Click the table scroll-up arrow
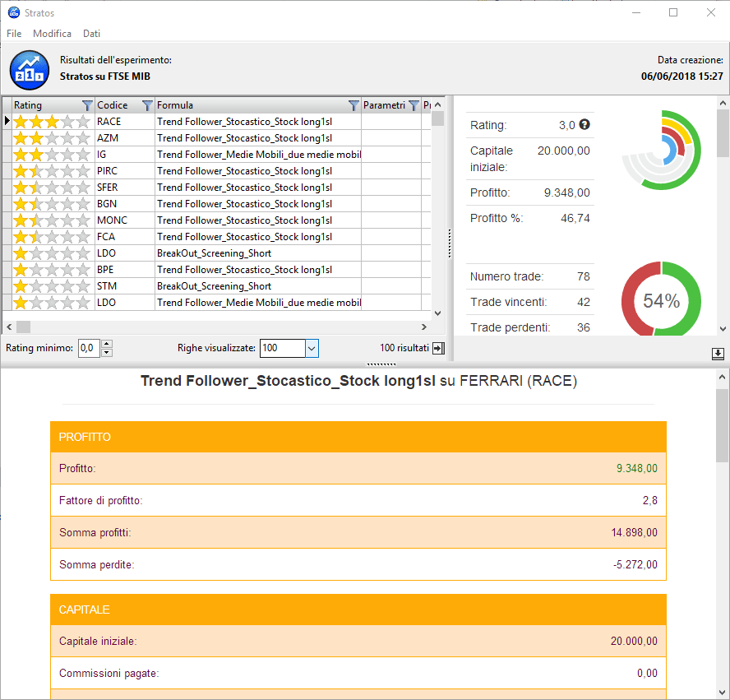730x700 pixels. point(437,104)
